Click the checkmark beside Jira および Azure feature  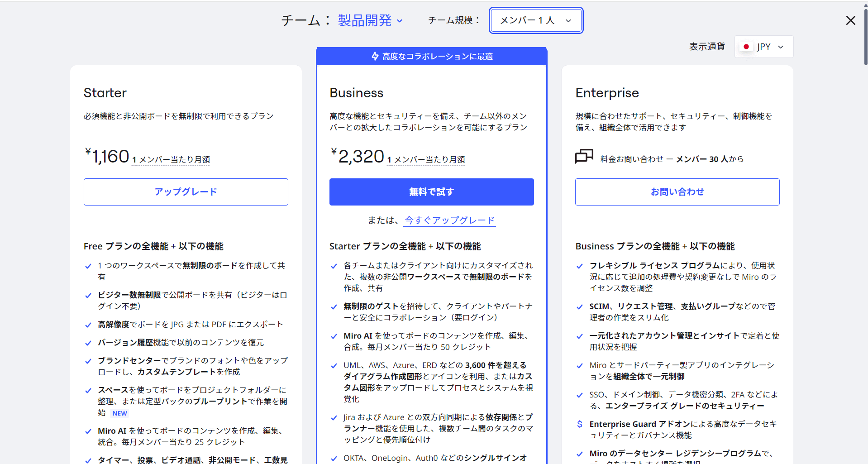[334, 418]
